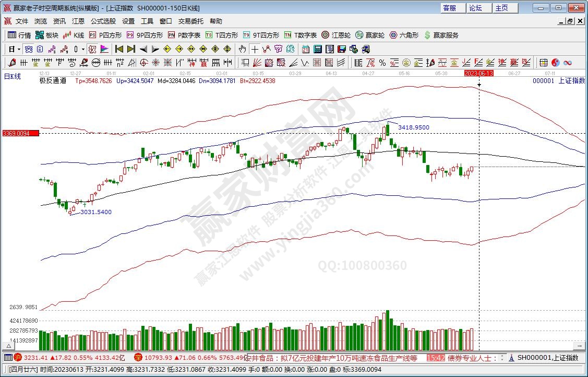Click the 2023-06-13 date marker on timeline

478,74
